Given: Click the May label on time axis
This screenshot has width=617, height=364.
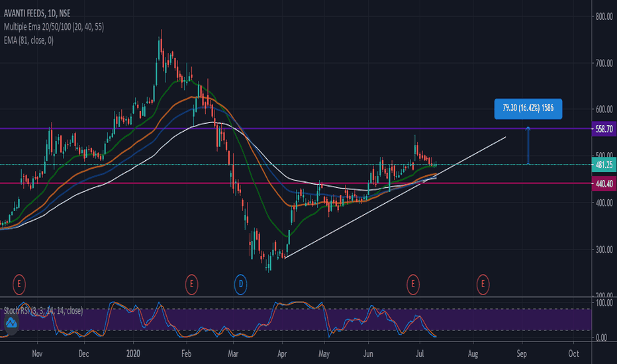Looking at the screenshot, I should [324, 353].
